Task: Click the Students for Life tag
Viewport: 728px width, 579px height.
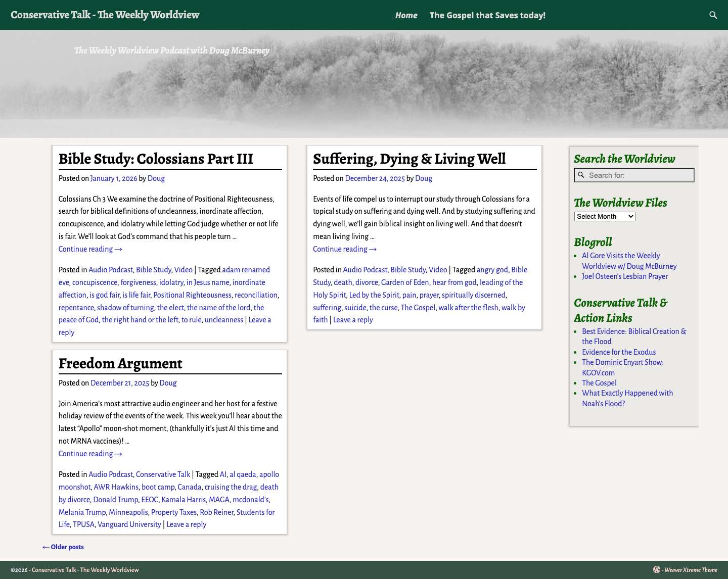Action: click(167, 518)
